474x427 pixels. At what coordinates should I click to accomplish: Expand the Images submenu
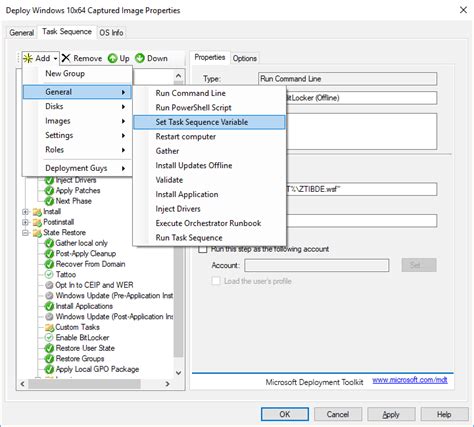77,121
